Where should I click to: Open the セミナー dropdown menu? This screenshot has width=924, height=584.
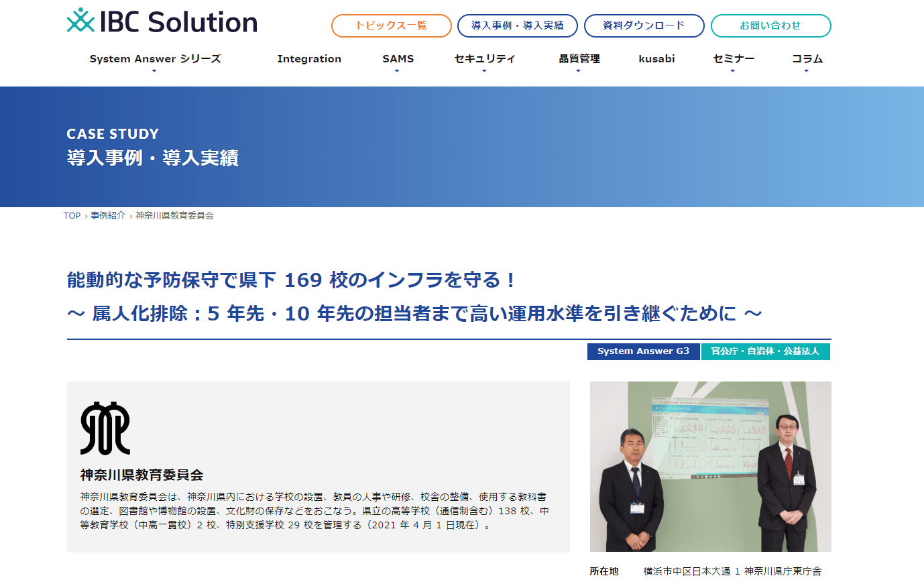733,70
